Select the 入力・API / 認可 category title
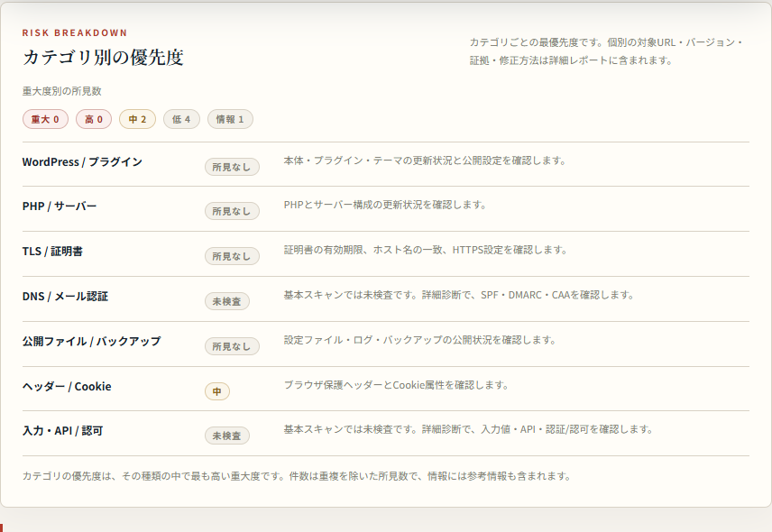The image size is (772, 532). pos(62,431)
